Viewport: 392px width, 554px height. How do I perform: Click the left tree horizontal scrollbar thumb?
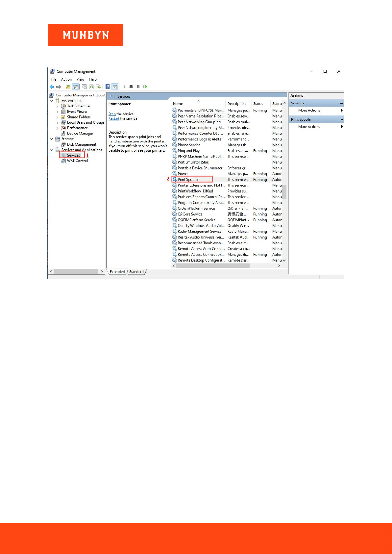76,272
